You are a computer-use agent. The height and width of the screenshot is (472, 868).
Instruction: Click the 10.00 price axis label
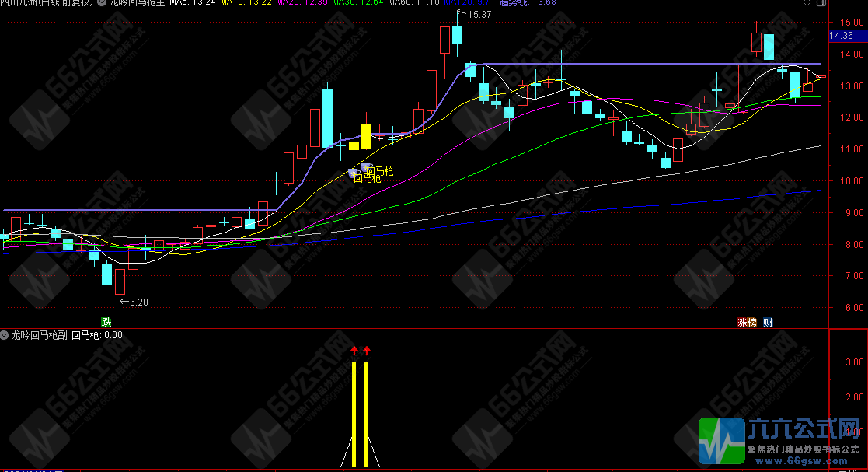click(x=852, y=181)
